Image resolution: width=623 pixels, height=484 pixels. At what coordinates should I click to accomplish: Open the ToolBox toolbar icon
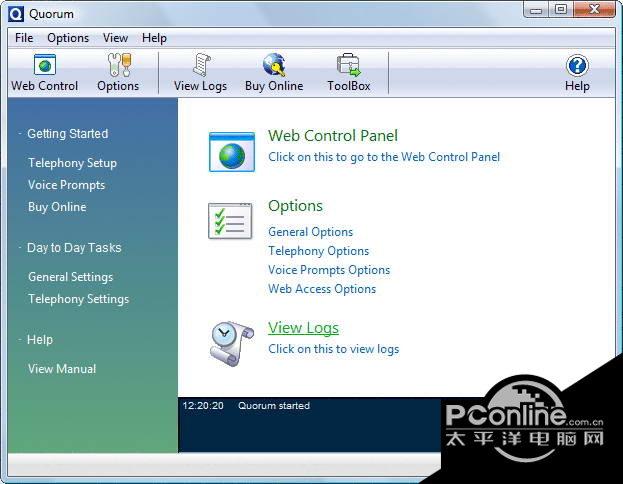coord(348,65)
